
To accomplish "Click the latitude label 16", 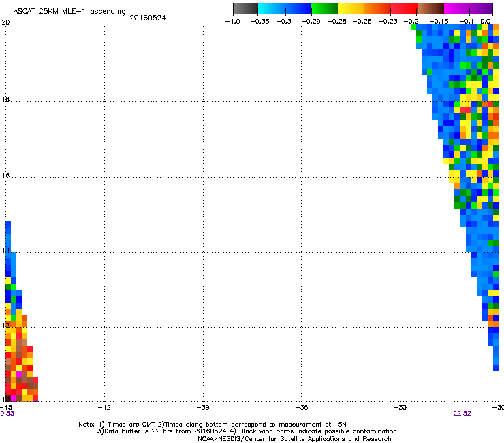I will tap(5, 175).
